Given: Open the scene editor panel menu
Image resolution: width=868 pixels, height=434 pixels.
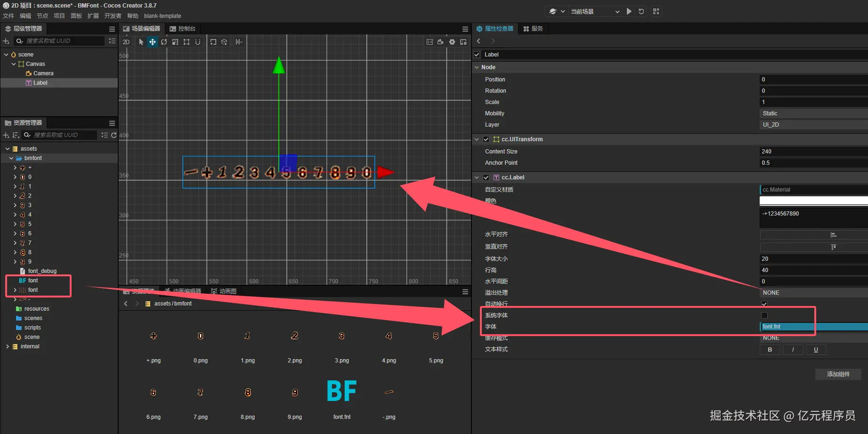Looking at the screenshot, I should click(x=465, y=29).
